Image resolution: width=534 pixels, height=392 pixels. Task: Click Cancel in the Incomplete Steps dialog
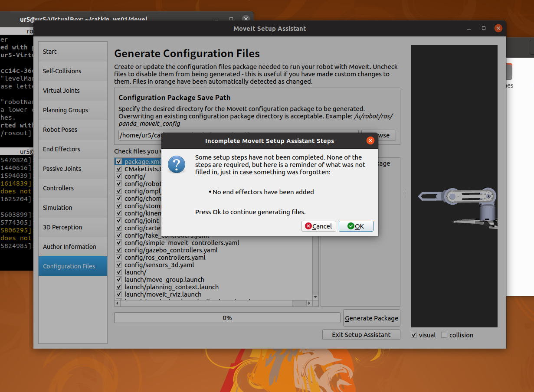pos(318,226)
